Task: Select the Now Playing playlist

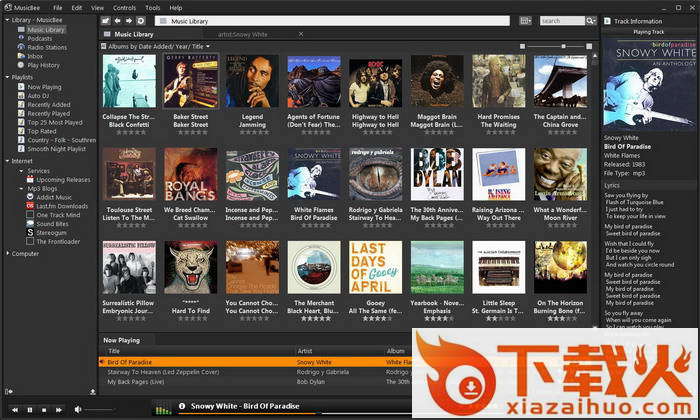Action: [x=44, y=87]
